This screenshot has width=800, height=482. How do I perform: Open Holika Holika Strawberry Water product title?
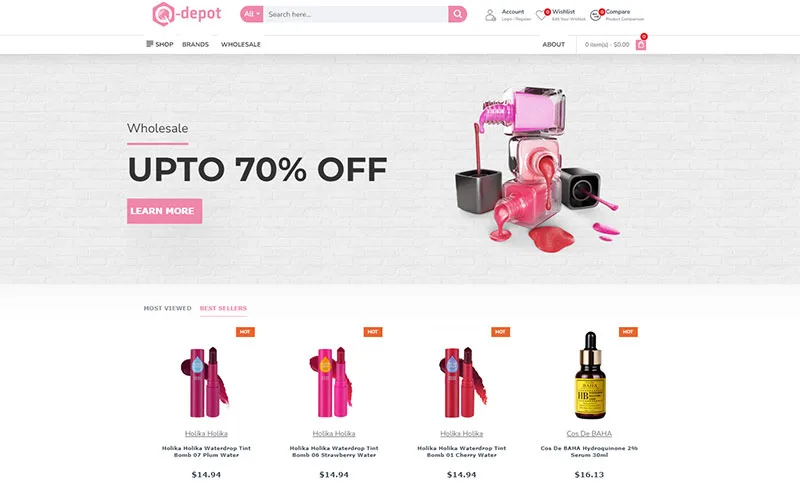point(334,451)
